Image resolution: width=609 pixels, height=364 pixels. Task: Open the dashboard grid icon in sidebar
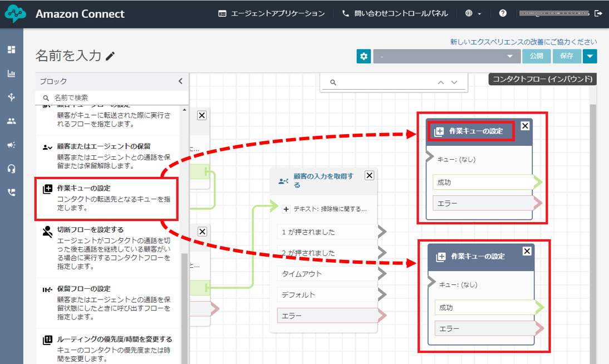[11, 50]
